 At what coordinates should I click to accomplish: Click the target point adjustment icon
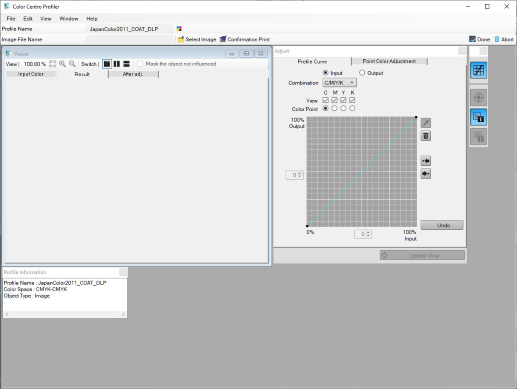point(478,97)
